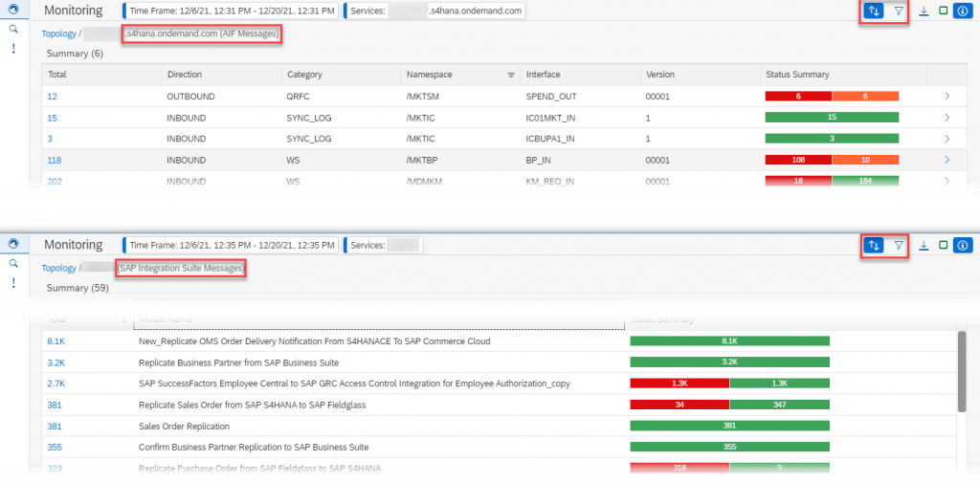This screenshot has height=482, width=980.
Task: Open the exclamation alerts icon in the lower sidebar
Action: pyautogui.click(x=13, y=283)
